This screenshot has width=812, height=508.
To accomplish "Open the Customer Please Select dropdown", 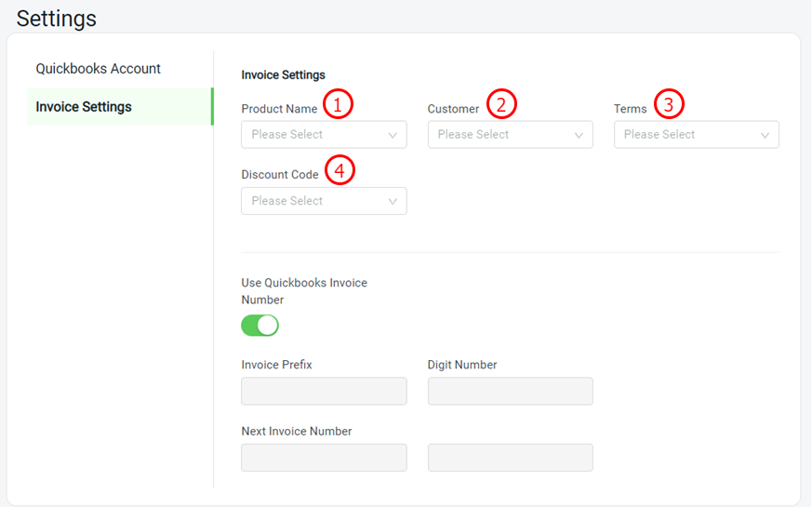I will pyautogui.click(x=510, y=135).
